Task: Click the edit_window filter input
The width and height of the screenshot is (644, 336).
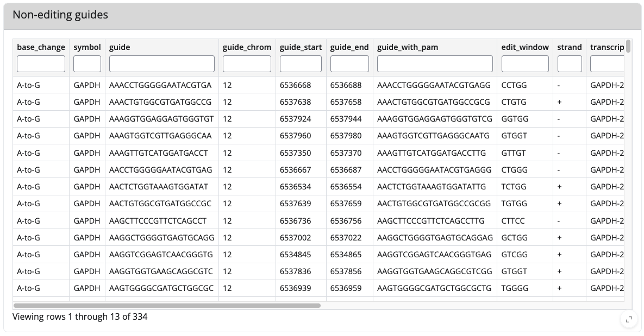Action: click(525, 64)
